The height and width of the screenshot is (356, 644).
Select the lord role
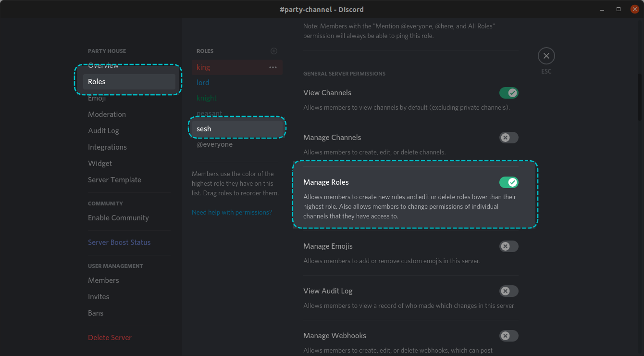(203, 83)
